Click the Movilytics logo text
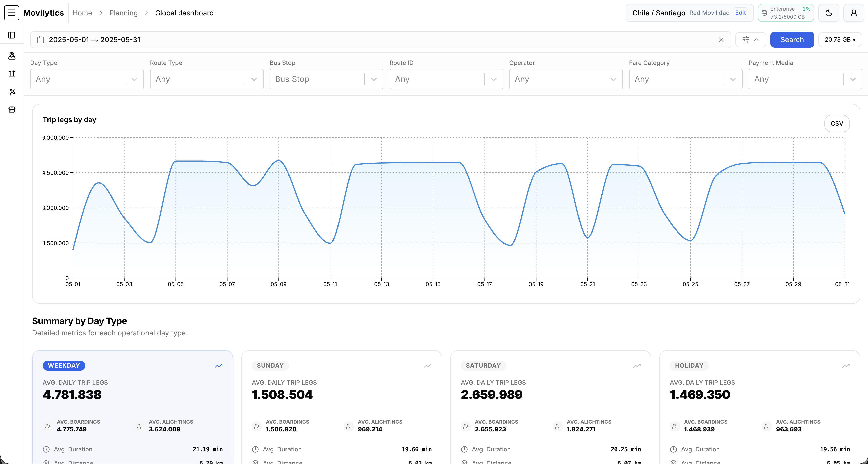This screenshot has height=464, width=868. click(43, 13)
